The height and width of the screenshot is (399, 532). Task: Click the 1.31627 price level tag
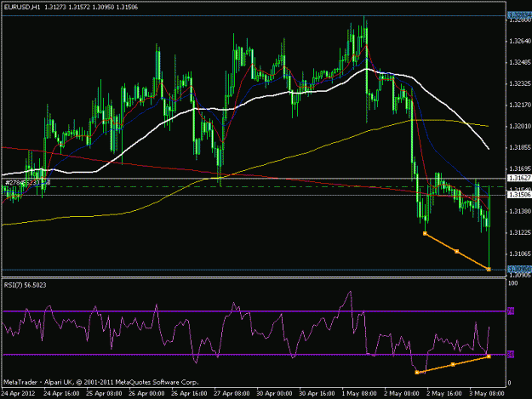point(519,178)
